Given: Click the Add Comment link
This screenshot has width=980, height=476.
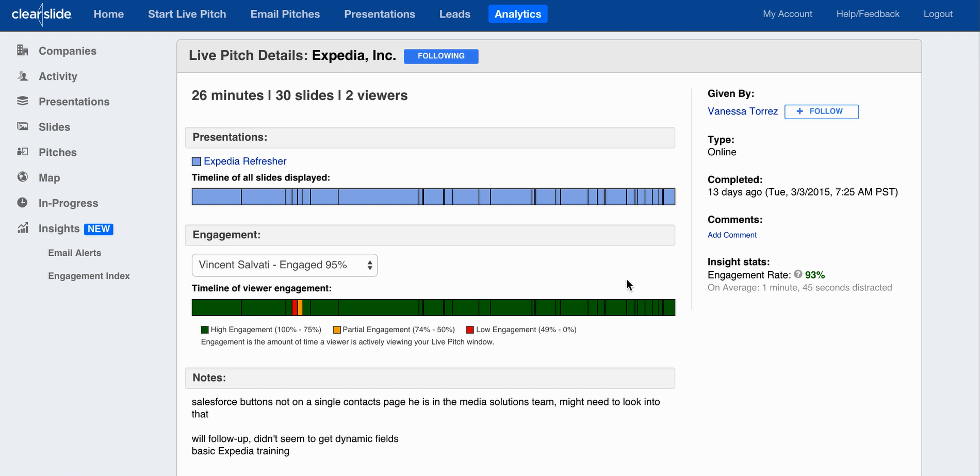Looking at the screenshot, I should click(x=732, y=235).
